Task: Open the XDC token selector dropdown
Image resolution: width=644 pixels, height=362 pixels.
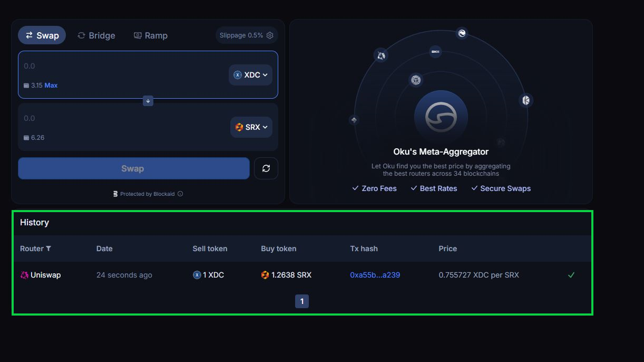Action: click(250, 75)
